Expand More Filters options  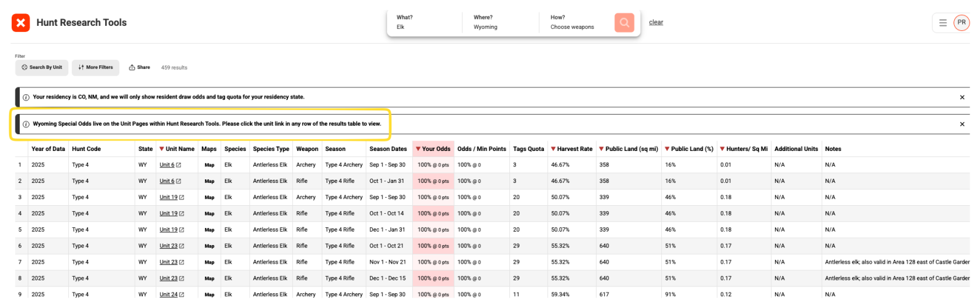tap(95, 68)
